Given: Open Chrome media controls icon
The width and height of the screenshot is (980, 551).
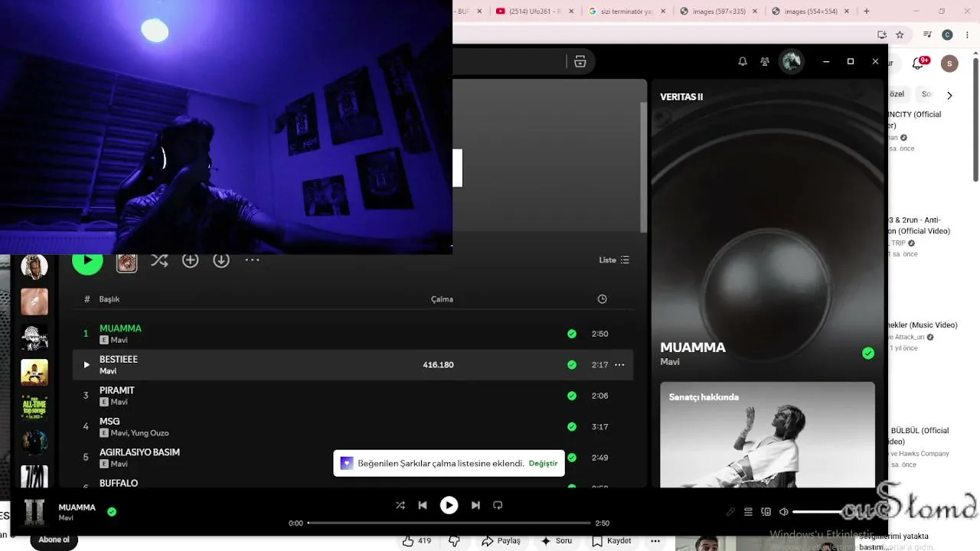Looking at the screenshot, I should point(928,34).
